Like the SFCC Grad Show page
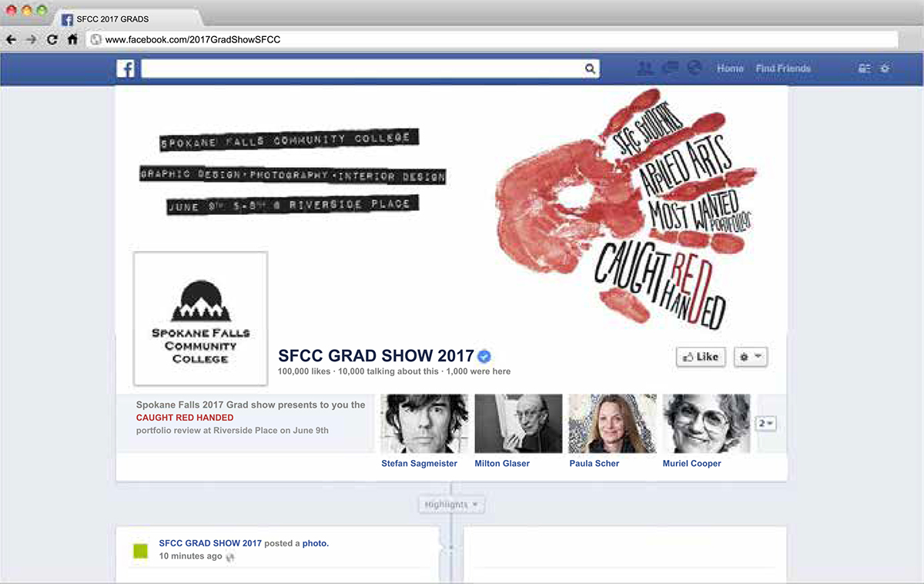Image resolution: width=924 pixels, height=584 pixels. (701, 357)
